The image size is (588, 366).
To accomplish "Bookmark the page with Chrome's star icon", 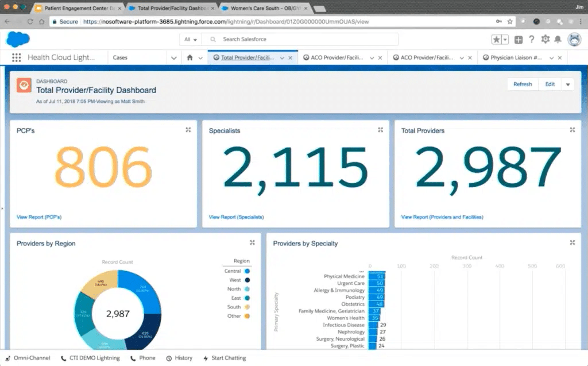I will [510, 21].
